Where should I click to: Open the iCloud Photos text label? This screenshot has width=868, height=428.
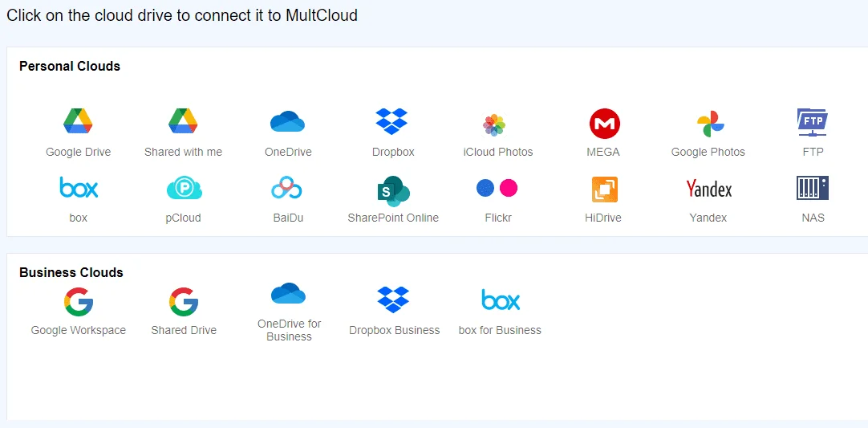498,152
